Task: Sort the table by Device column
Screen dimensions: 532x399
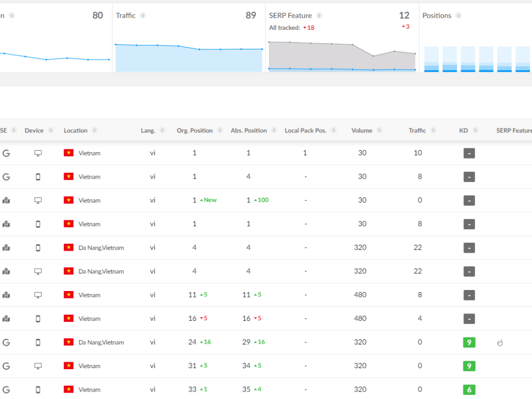Action: click(x=34, y=131)
